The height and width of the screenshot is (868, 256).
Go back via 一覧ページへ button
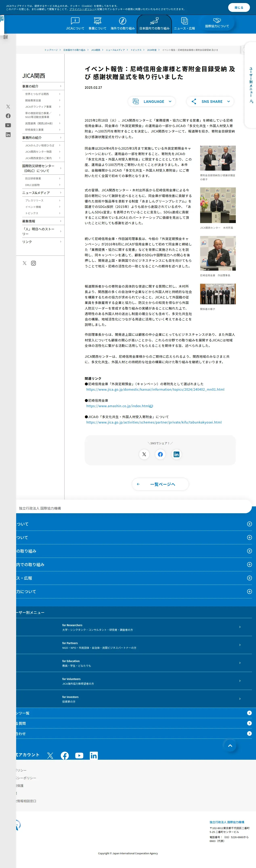click(x=160, y=484)
